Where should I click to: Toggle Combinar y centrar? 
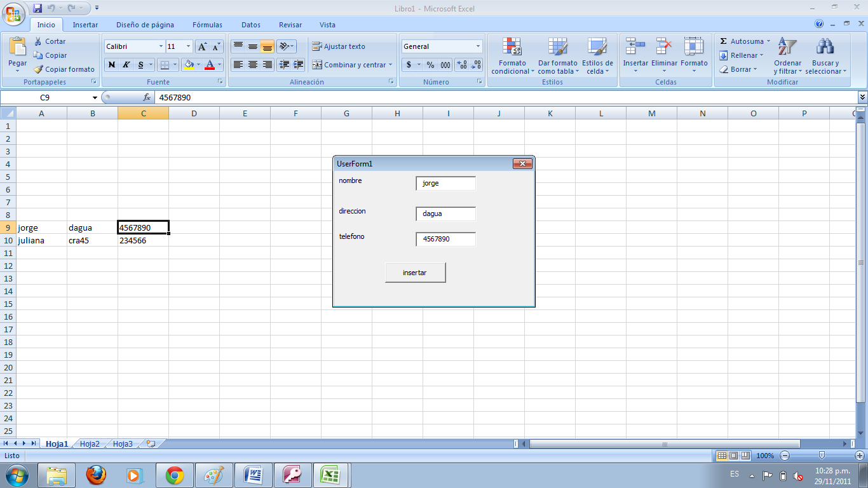(x=351, y=64)
